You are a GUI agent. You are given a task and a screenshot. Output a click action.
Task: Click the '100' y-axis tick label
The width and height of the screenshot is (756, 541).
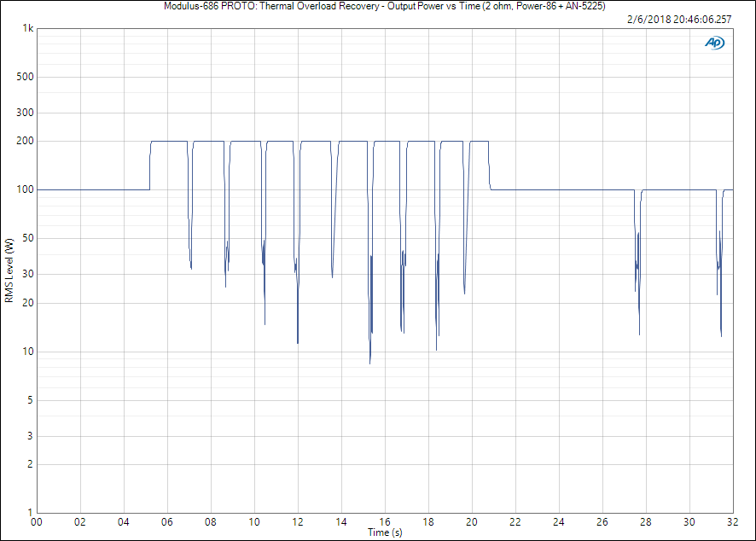[x=25, y=189]
